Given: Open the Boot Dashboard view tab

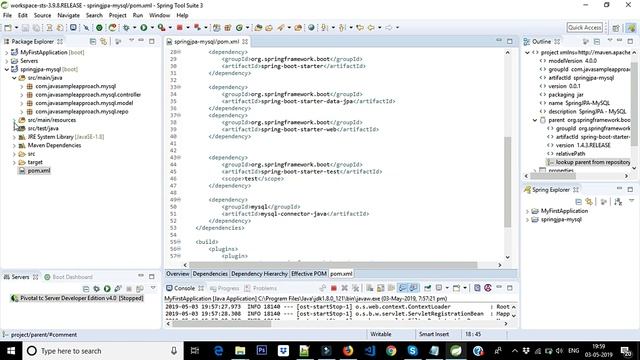Looking at the screenshot, I should 69,277.
